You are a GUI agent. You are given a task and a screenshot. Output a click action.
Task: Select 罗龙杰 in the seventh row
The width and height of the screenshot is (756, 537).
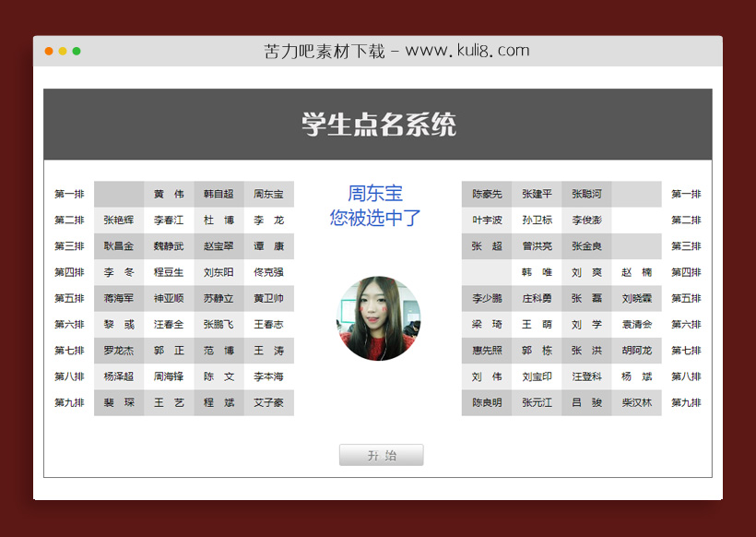pyautogui.click(x=119, y=351)
